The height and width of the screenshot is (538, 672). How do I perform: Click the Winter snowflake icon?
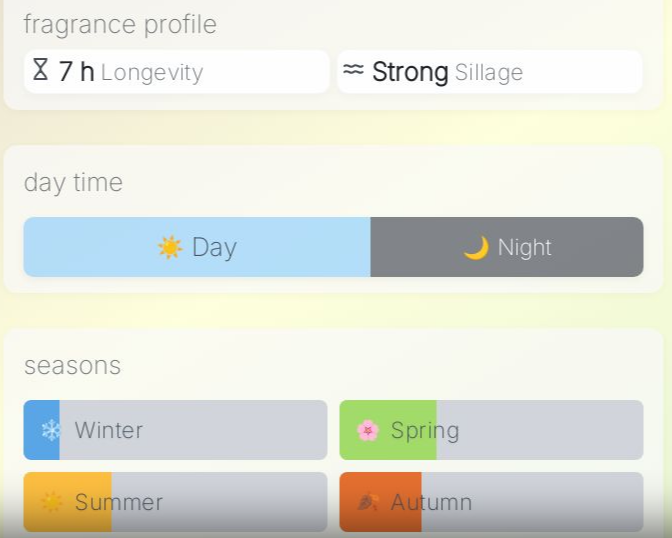[50, 430]
